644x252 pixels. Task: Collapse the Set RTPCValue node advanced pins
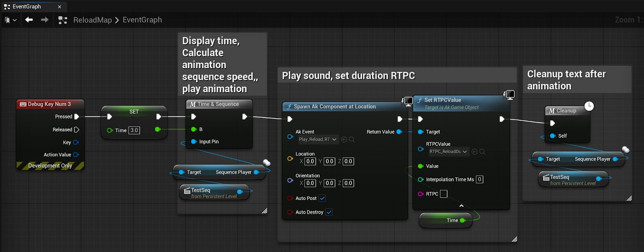pos(461,206)
